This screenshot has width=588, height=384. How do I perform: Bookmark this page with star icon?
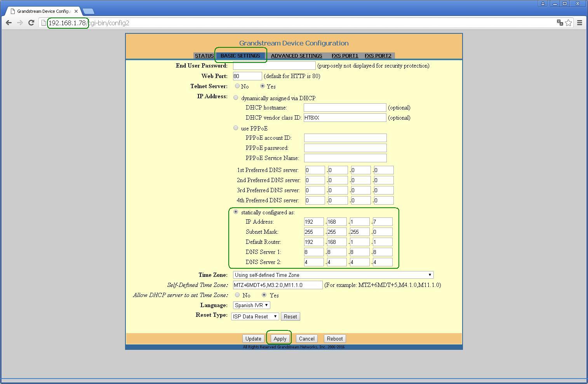pyautogui.click(x=569, y=23)
